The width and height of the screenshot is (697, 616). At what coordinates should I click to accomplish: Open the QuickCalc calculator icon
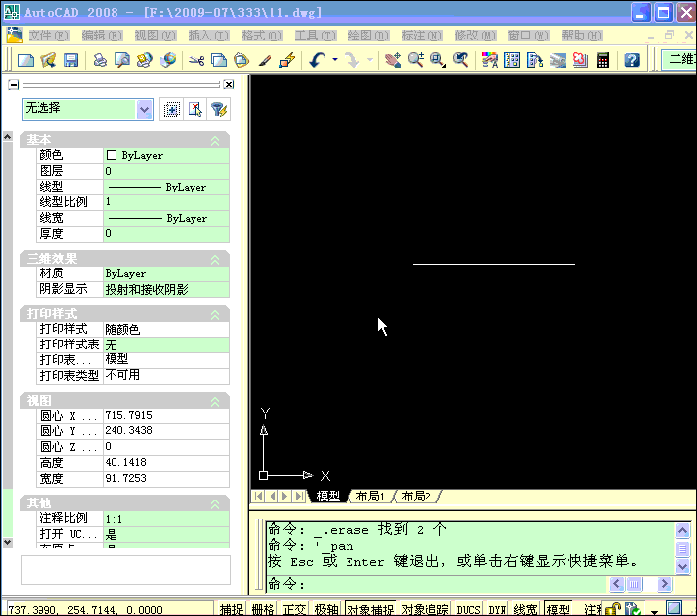coord(603,60)
